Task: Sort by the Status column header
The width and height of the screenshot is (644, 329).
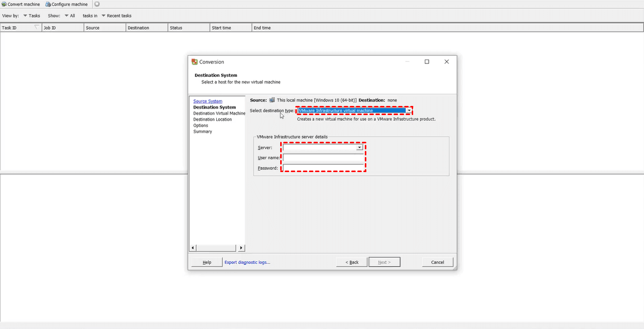Action: pyautogui.click(x=189, y=27)
